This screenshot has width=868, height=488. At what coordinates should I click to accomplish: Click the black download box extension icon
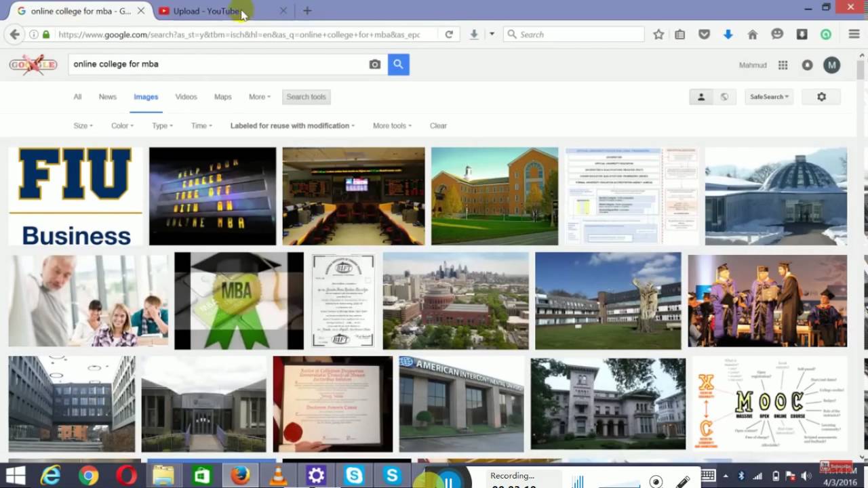pos(802,35)
